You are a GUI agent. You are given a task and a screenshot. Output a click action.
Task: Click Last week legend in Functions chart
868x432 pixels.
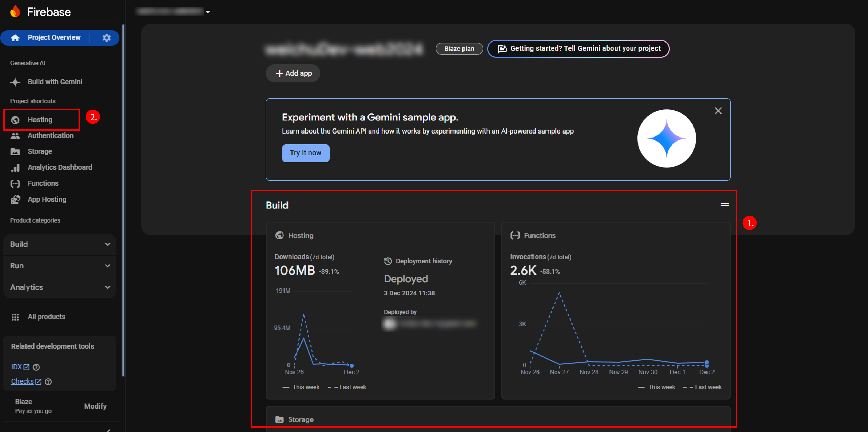click(x=702, y=387)
